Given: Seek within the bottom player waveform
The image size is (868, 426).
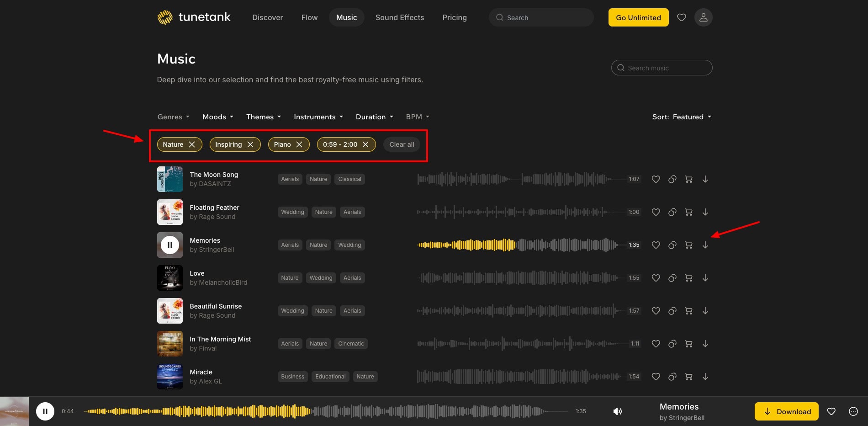Looking at the screenshot, I should pos(411,411).
